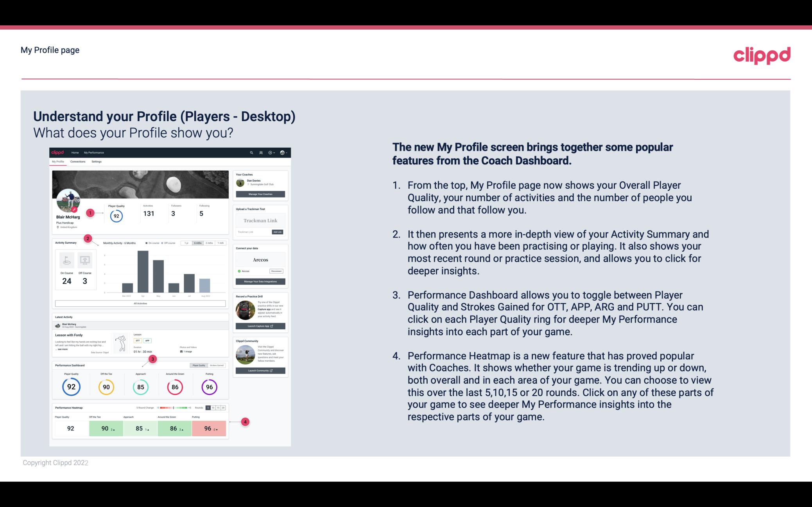Expand the All Activities section
Viewport: 812px width, 507px height.
click(140, 303)
